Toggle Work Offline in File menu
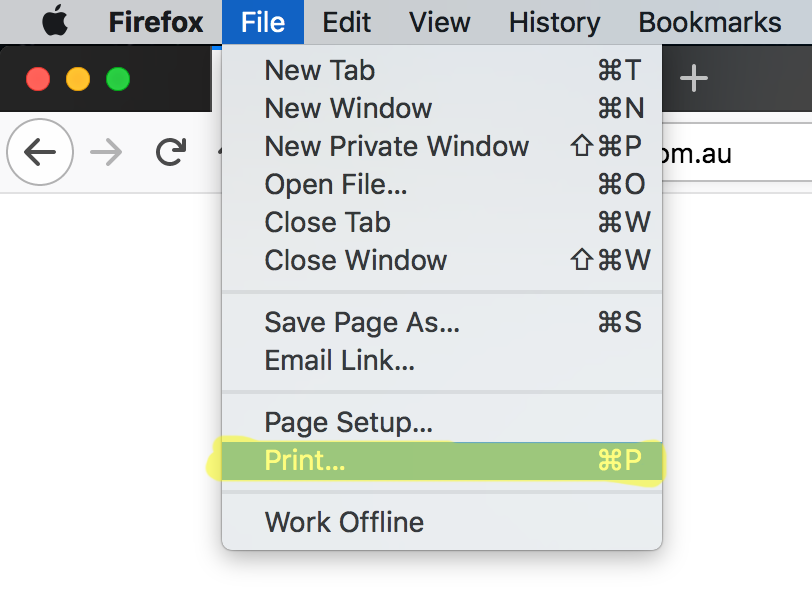The image size is (812, 600). tap(442, 522)
